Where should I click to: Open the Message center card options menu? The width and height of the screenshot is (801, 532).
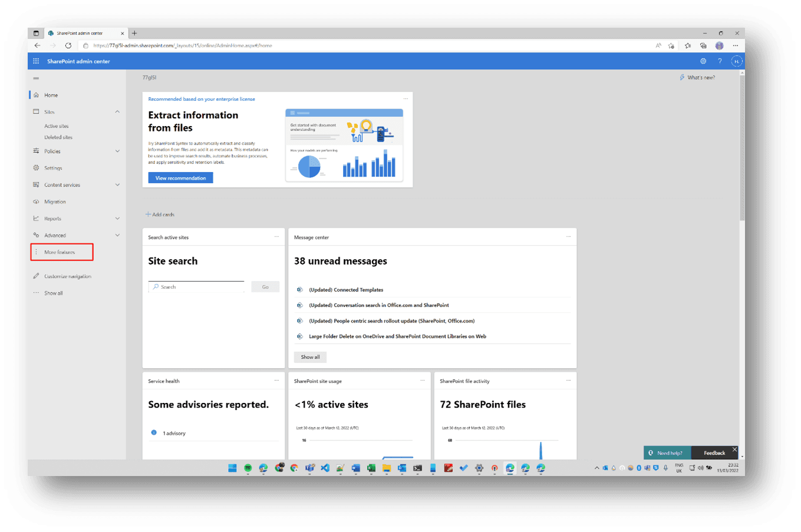tap(568, 237)
